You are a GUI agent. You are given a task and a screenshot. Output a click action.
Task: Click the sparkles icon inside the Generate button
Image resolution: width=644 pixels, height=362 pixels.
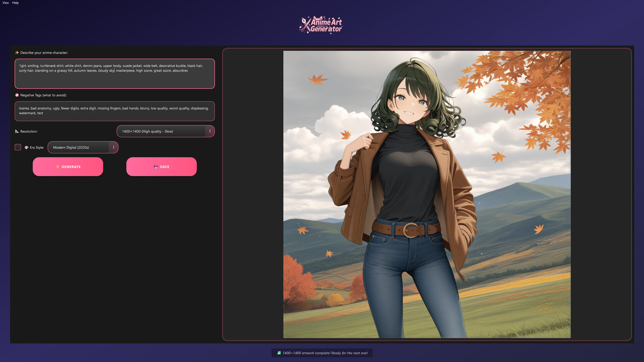(58, 167)
